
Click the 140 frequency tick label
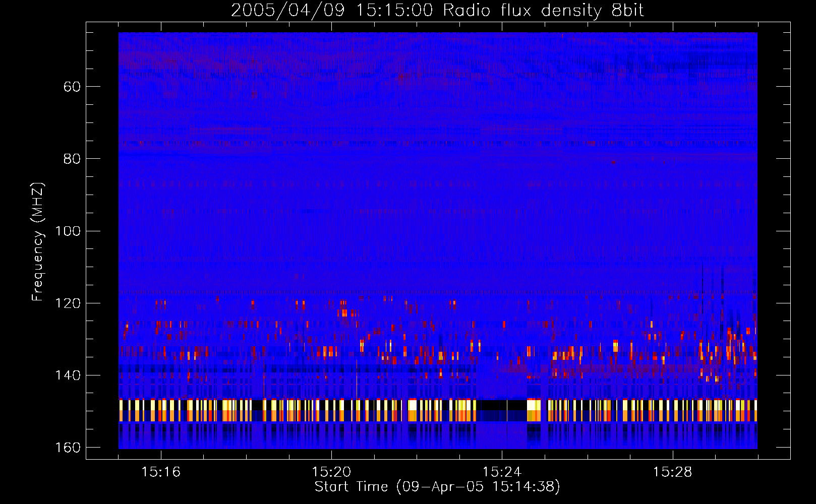click(x=68, y=375)
